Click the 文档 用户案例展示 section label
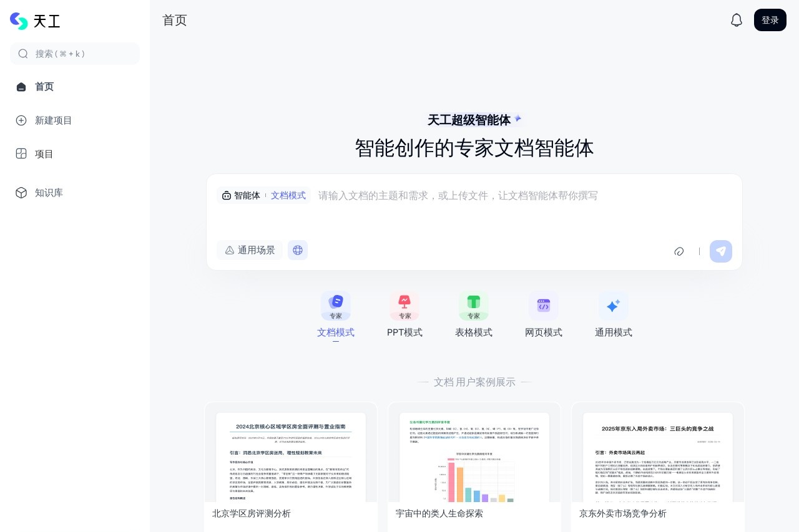799x532 pixels. click(x=474, y=382)
